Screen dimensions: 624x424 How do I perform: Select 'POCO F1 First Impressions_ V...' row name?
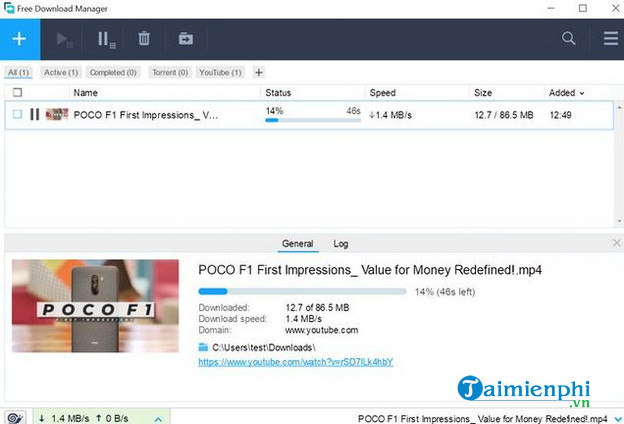146,115
